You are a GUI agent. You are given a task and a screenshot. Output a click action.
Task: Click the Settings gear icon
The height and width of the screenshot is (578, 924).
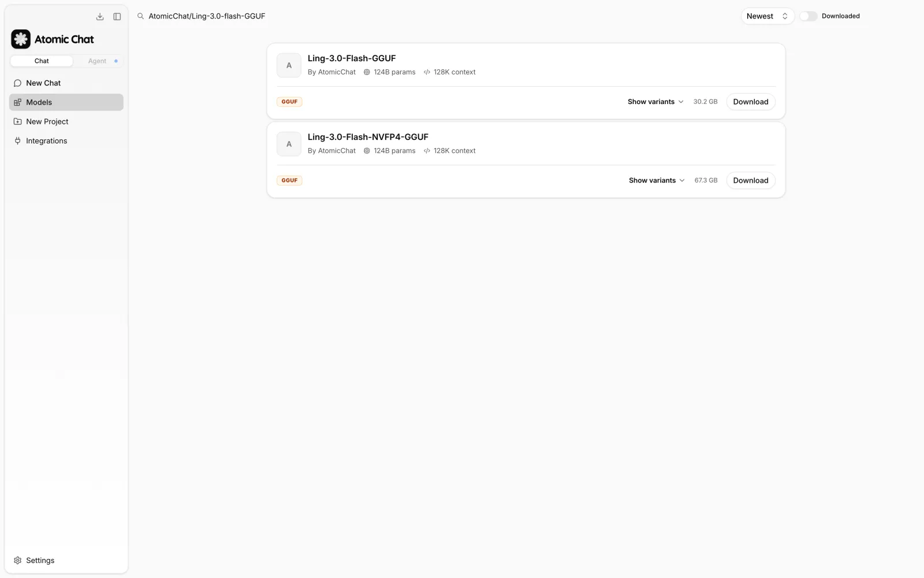18,561
